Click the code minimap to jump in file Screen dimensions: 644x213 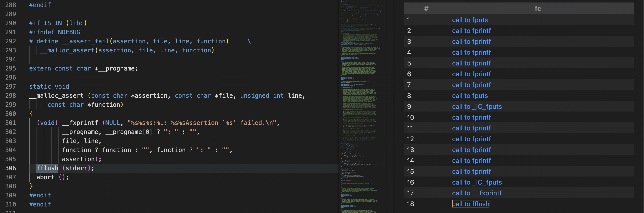pyautogui.click(x=363, y=106)
